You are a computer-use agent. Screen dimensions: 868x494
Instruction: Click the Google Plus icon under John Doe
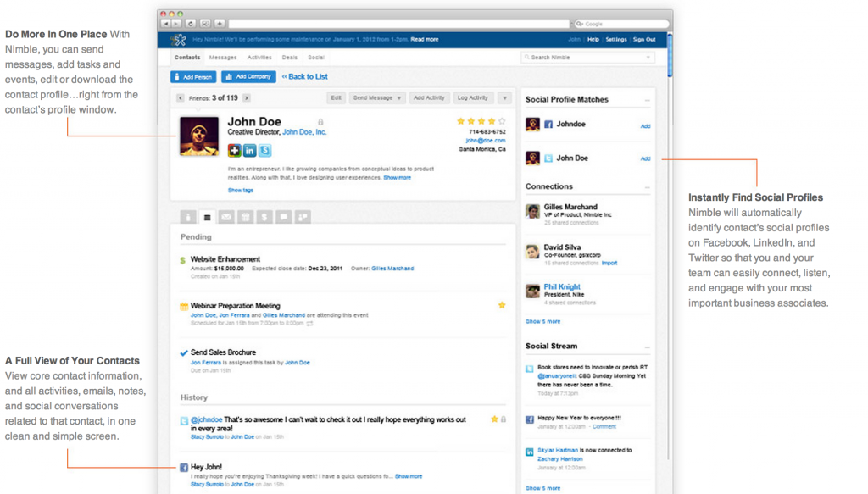click(x=234, y=151)
